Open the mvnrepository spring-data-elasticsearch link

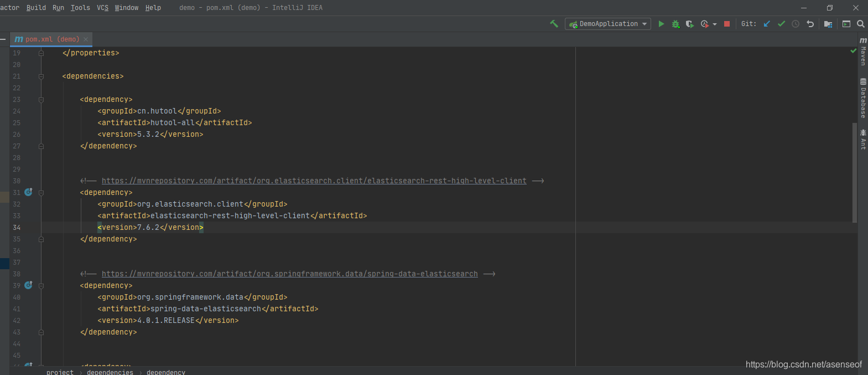(x=289, y=274)
